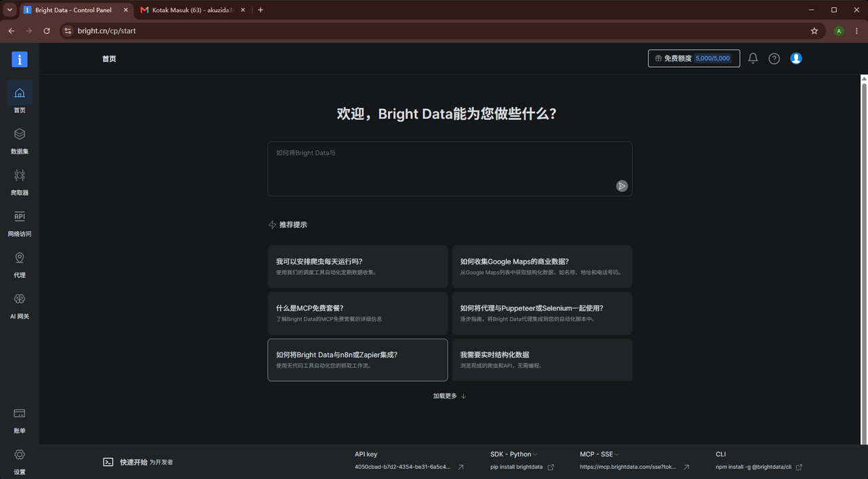Switch to Kotak Masuk Gmail tab
868x479 pixels.
tap(193, 10)
